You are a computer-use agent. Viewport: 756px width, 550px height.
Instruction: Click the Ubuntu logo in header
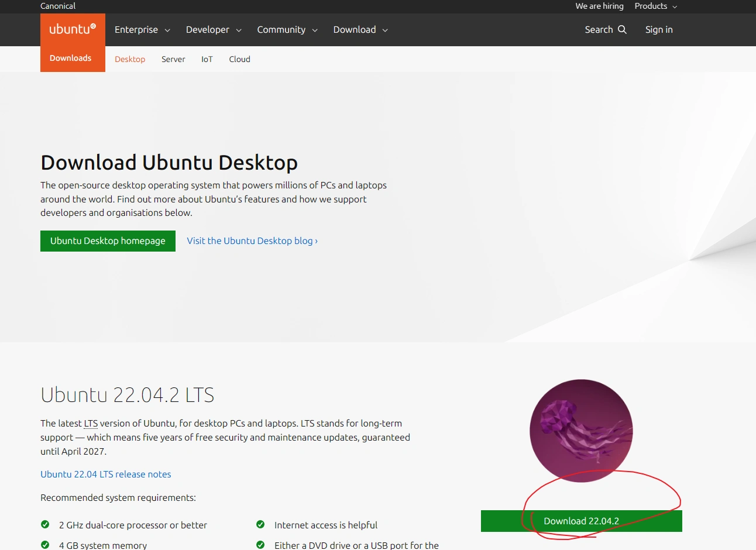pos(73,29)
